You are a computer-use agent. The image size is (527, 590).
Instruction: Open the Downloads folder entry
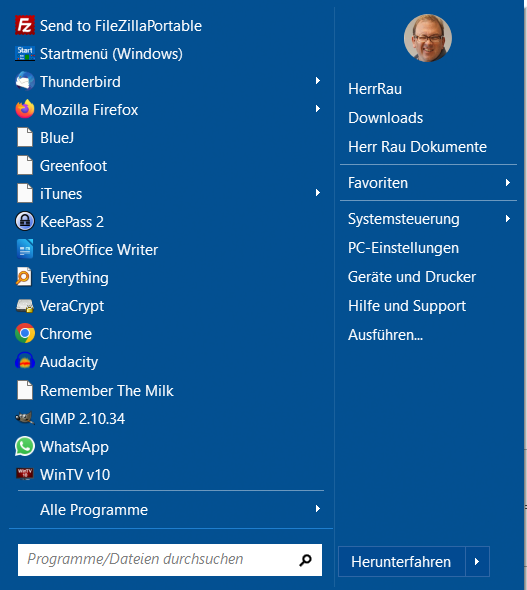[x=386, y=118]
